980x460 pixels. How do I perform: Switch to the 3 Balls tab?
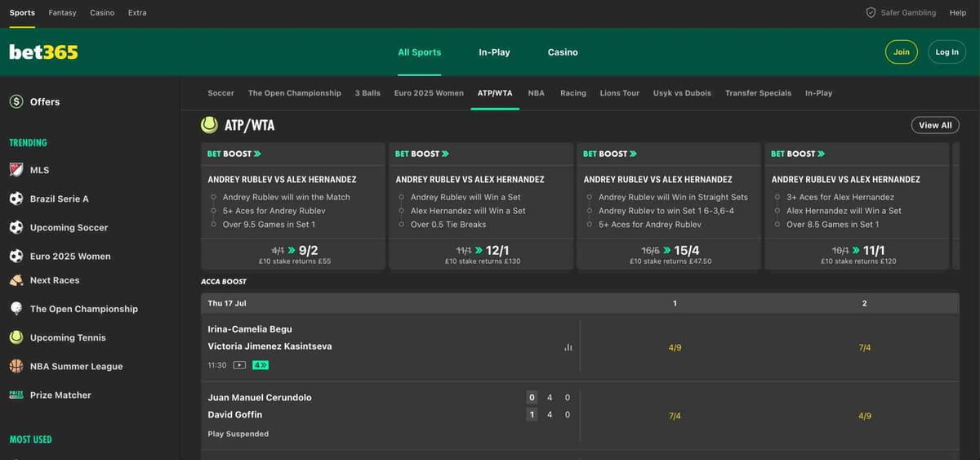click(x=367, y=93)
